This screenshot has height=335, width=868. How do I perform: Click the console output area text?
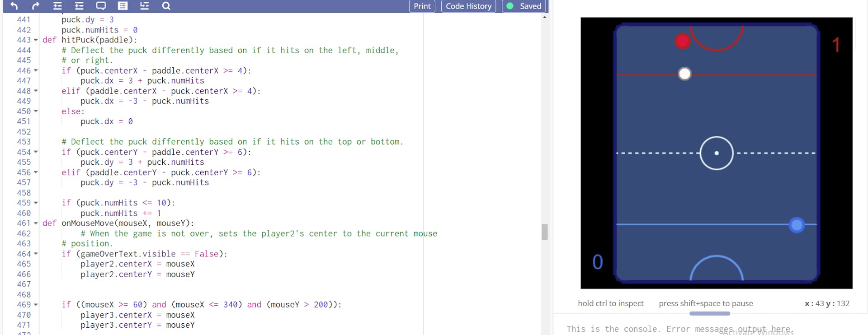680,329
